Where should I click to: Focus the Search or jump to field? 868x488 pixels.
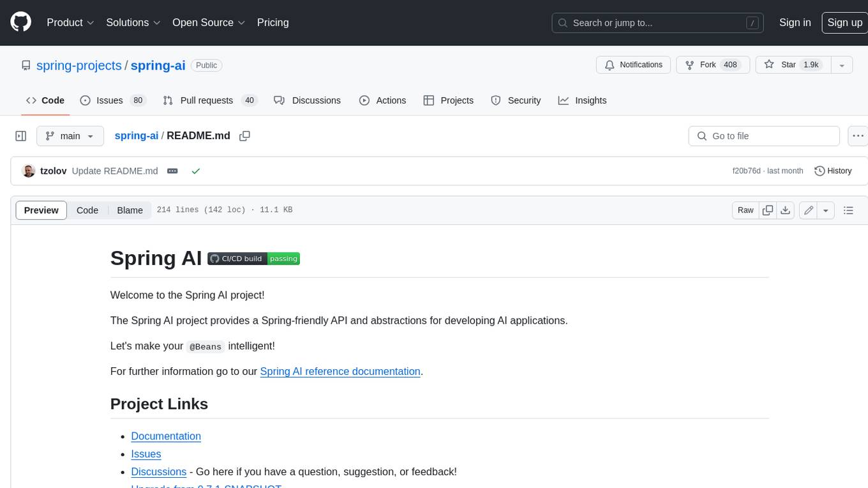(x=658, y=23)
